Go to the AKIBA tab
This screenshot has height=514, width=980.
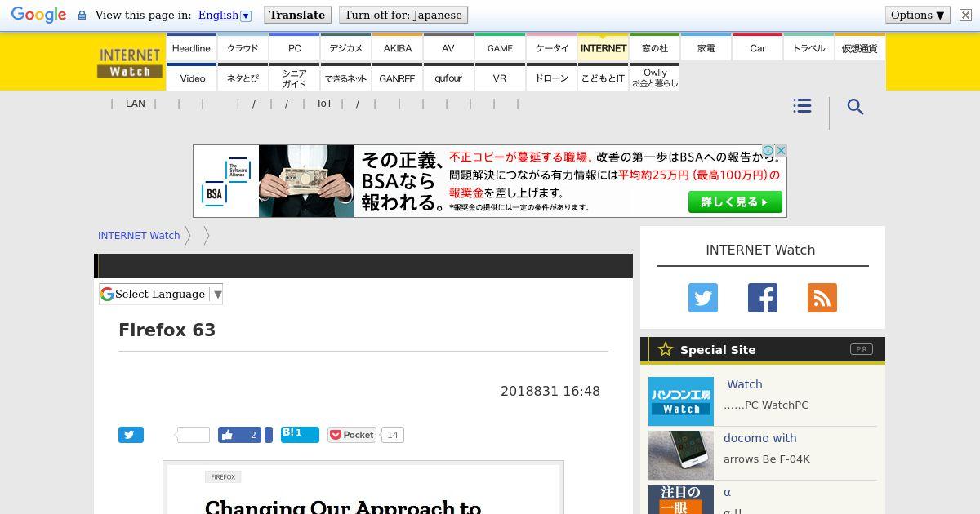[397, 48]
